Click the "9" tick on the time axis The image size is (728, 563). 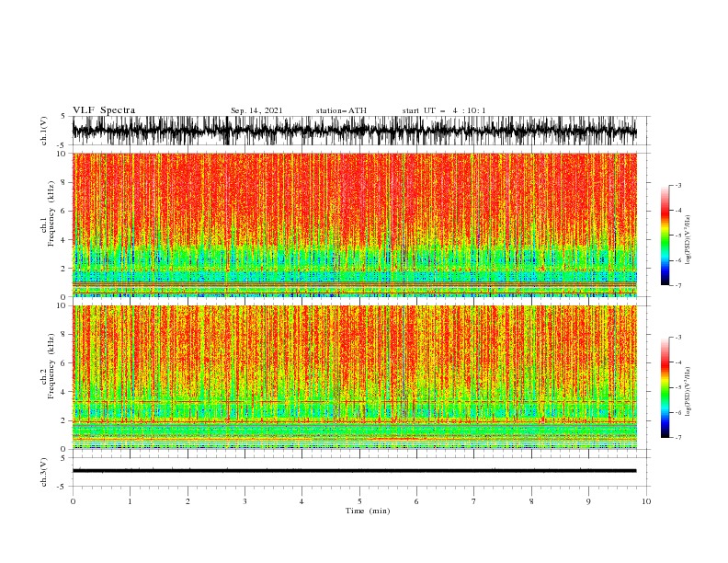(x=588, y=501)
